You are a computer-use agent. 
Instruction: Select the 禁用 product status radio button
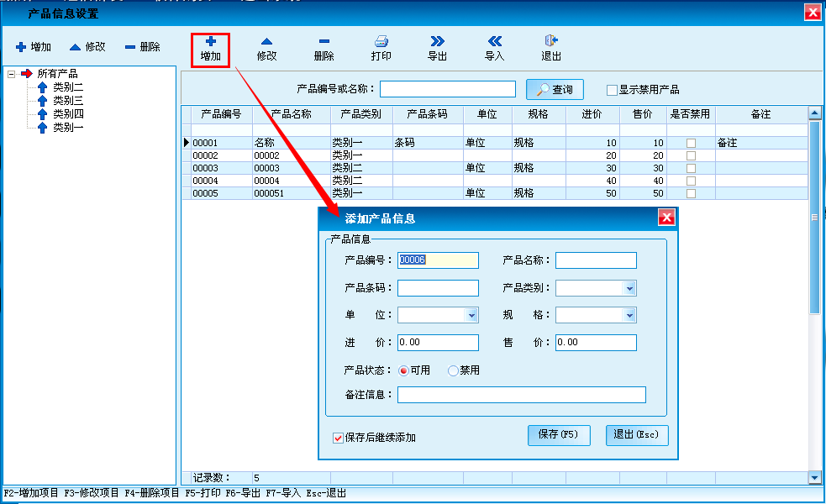[454, 370]
